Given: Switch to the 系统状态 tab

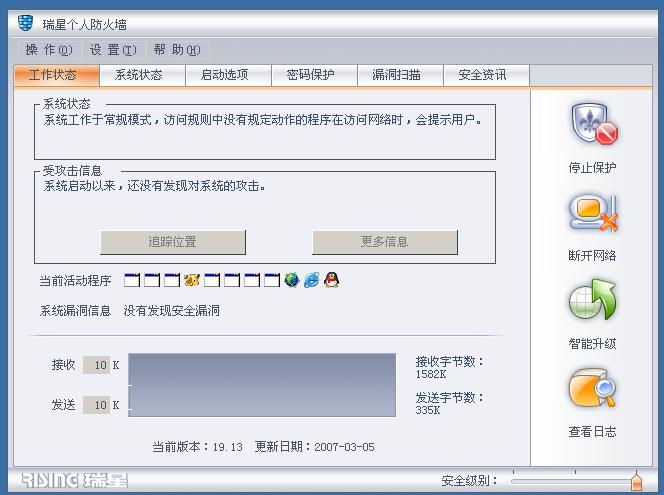Looking at the screenshot, I should click(x=142, y=75).
